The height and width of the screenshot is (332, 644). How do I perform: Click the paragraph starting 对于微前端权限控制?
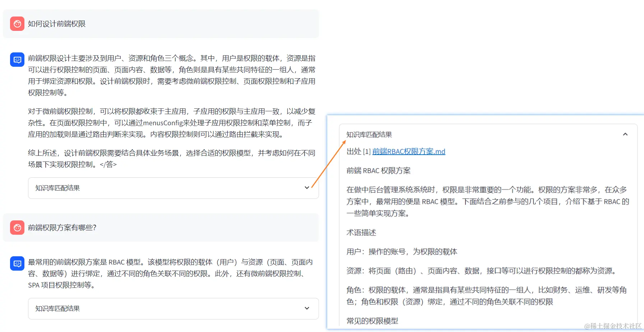click(172, 123)
